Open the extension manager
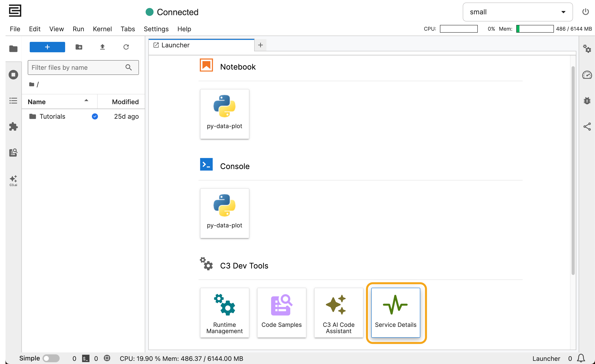 point(13,127)
